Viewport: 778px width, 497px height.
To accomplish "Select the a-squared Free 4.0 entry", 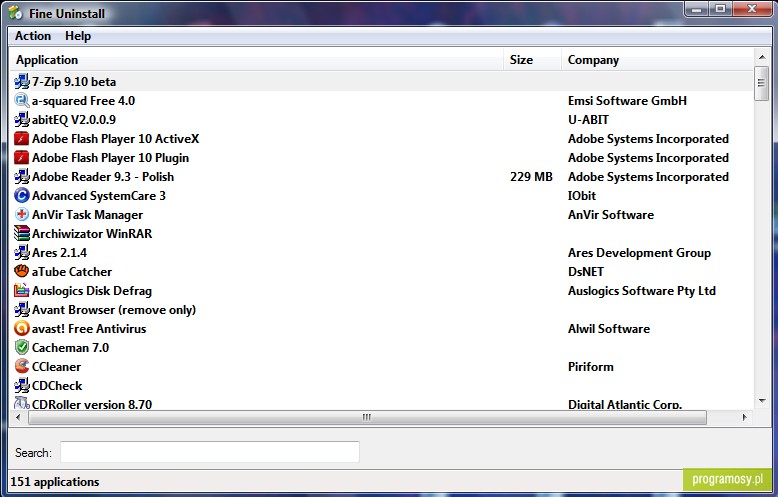I will (x=382, y=101).
